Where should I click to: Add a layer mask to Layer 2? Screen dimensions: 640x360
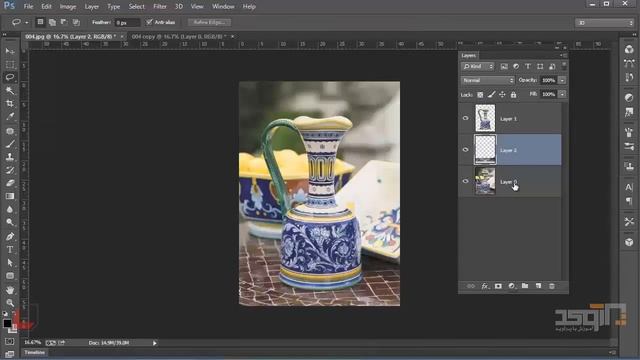pos(498,286)
